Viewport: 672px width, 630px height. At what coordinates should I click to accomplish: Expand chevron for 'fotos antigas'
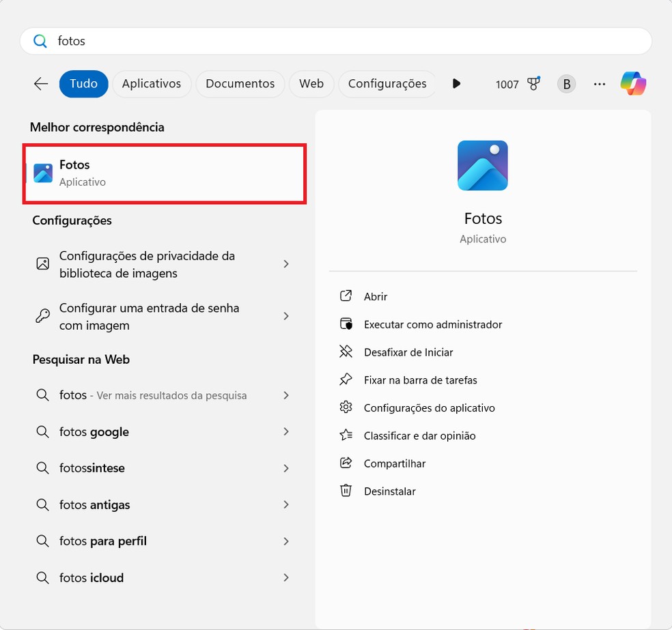point(286,504)
